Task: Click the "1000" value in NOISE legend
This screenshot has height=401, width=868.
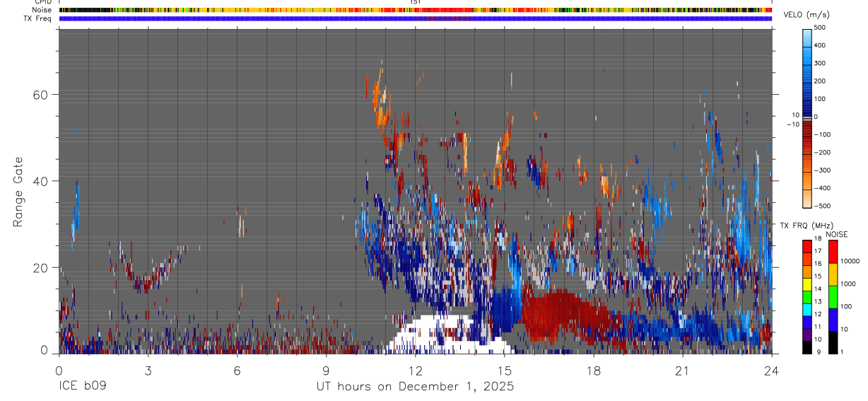Action: pyautogui.click(x=848, y=284)
